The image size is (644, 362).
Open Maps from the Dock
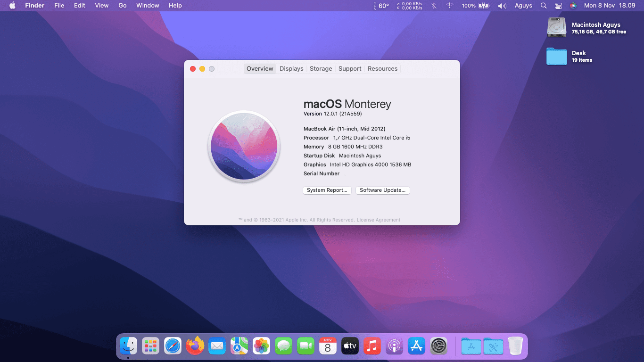point(239,346)
